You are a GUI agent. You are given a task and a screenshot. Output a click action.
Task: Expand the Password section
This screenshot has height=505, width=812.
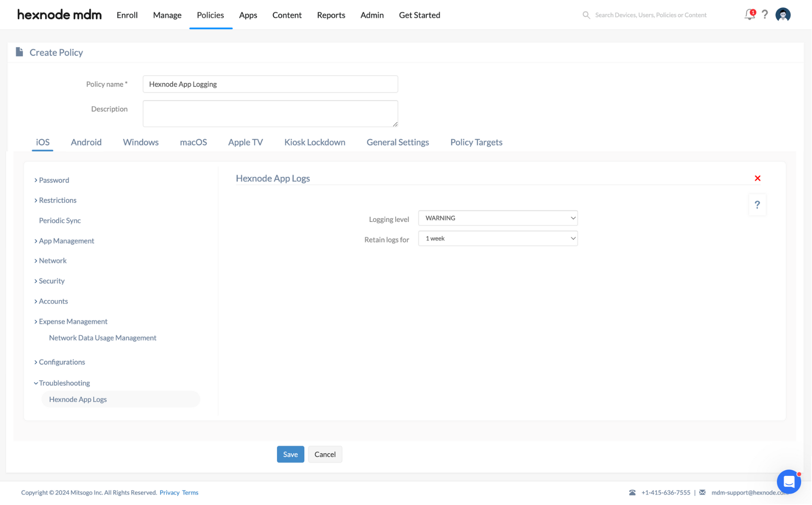52,180
